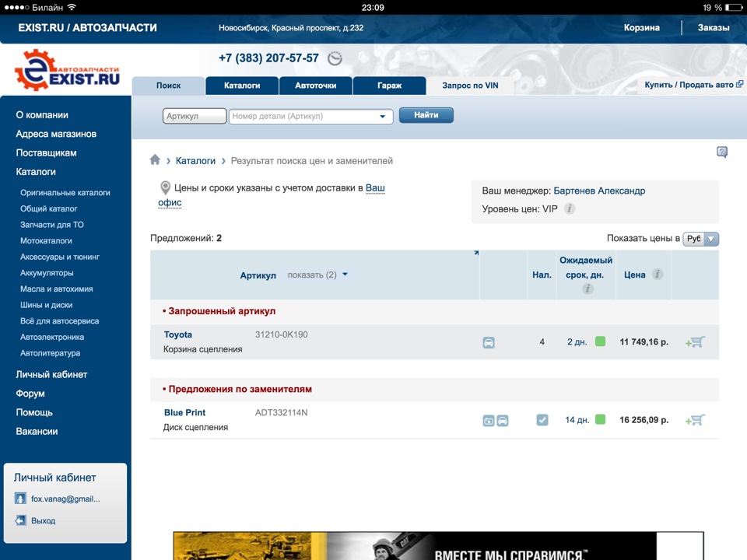Open the home breadcrumb icon
This screenshot has height=560, width=747.
(x=155, y=160)
